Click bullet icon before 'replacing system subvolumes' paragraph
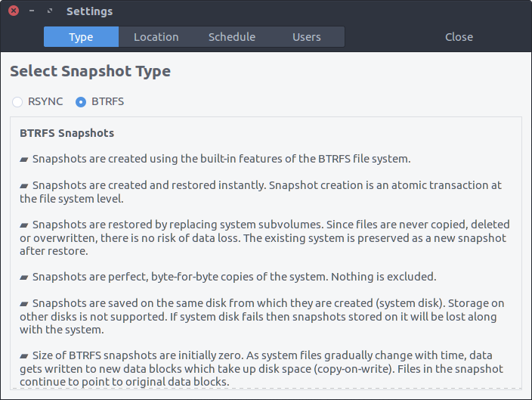Screen dimensions: 532x400 click(23, 225)
